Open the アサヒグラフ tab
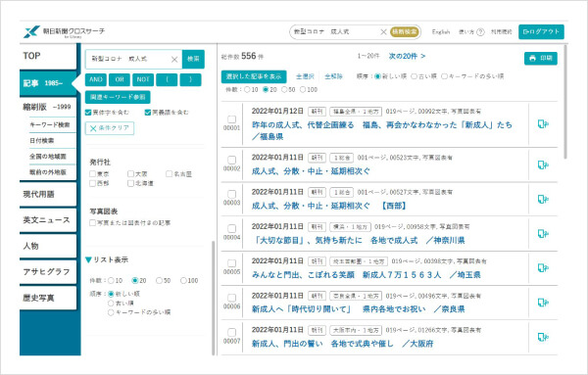Viewport: 588px width, 375px height. click(x=48, y=271)
